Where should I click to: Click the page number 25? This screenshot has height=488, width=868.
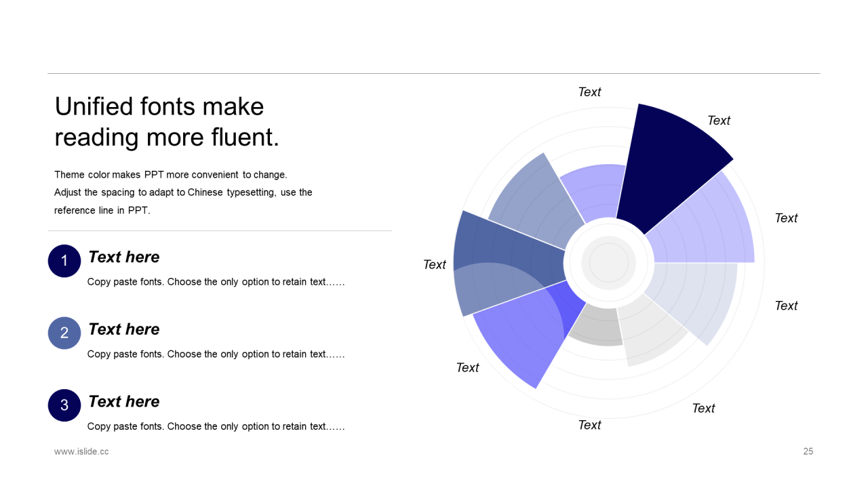tap(808, 451)
